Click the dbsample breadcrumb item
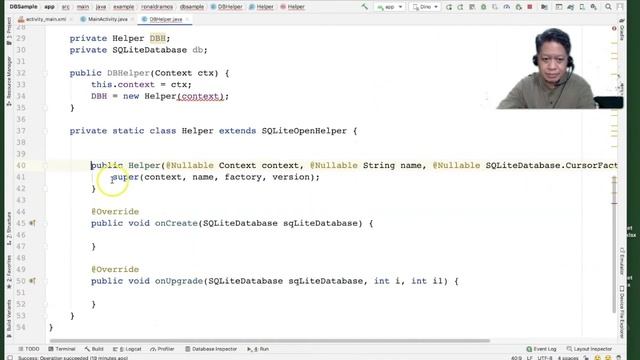This screenshot has height=360, width=640. click(x=192, y=7)
